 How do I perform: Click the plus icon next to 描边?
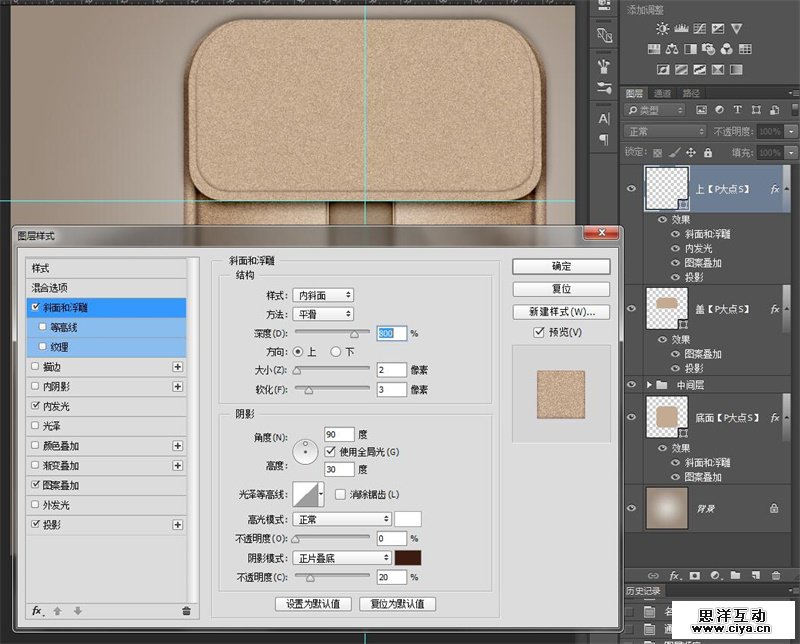point(178,367)
